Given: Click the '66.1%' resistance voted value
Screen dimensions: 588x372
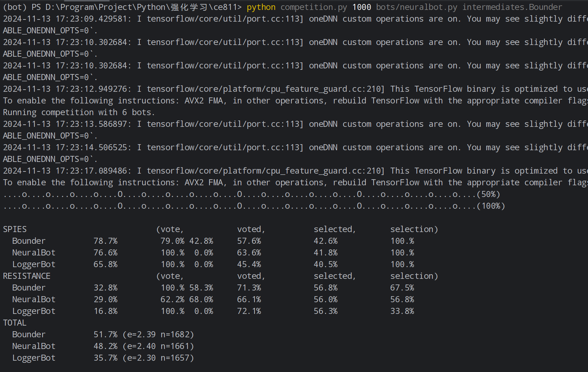Looking at the screenshot, I should (249, 299).
